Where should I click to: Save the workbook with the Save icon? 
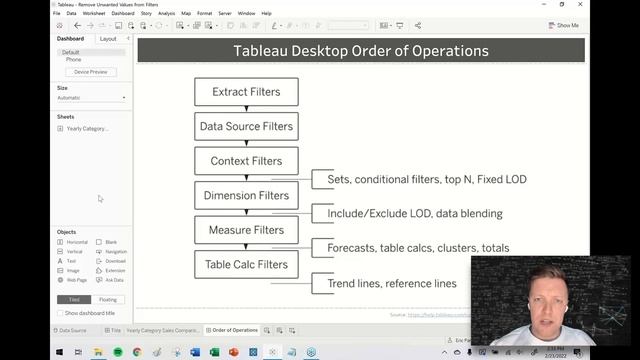coord(118,26)
